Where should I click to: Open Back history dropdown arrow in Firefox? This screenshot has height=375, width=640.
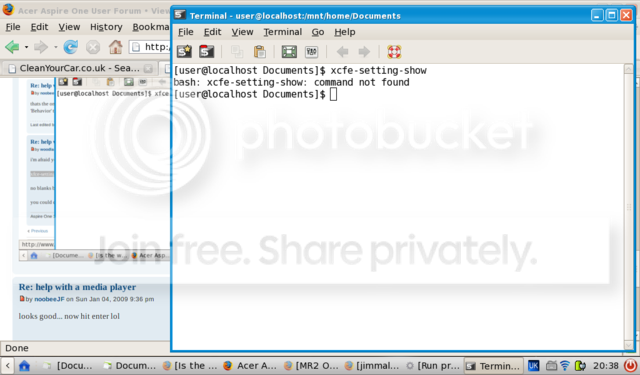26,47
